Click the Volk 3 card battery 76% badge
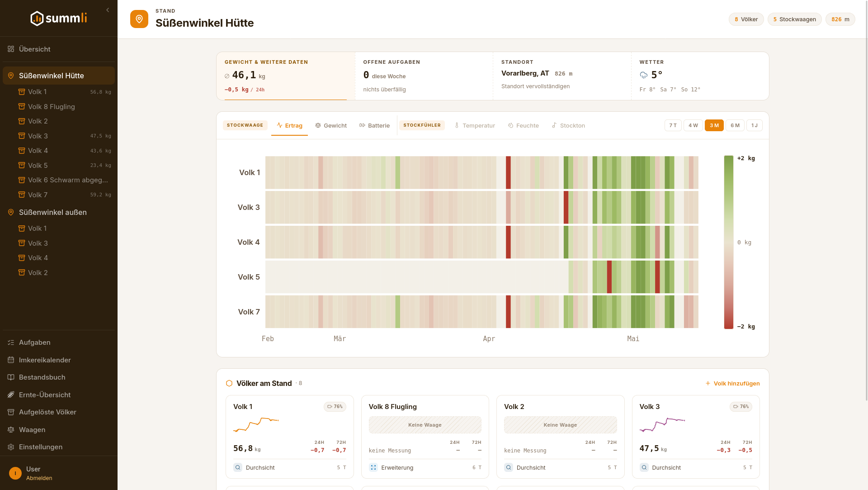The height and width of the screenshot is (490, 868). click(x=741, y=407)
